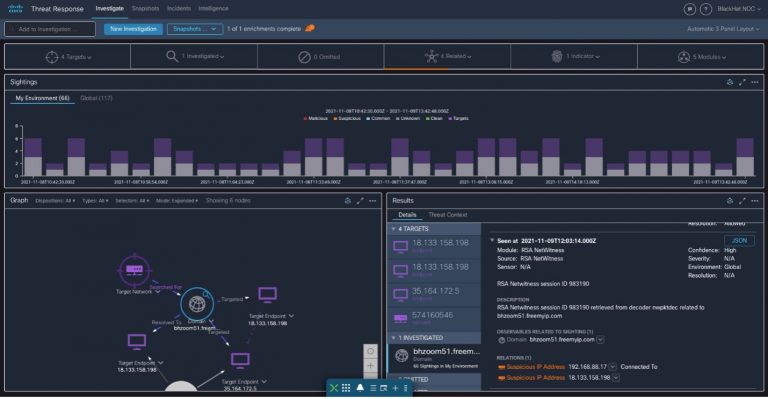Switch to Threat Context tab
The image size is (768, 399).
[x=448, y=214]
